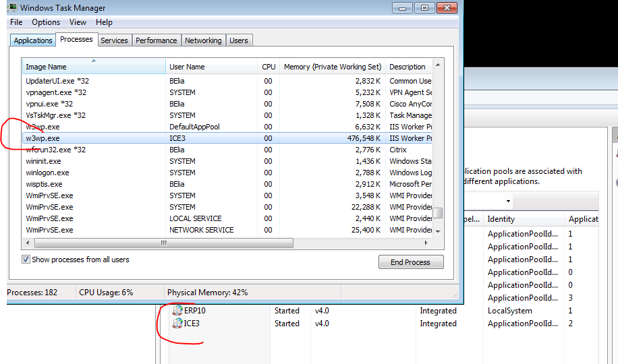Sort by Applications column in IIS Manager
Screen dimensions: 618x364
click(x=582, y=219)
